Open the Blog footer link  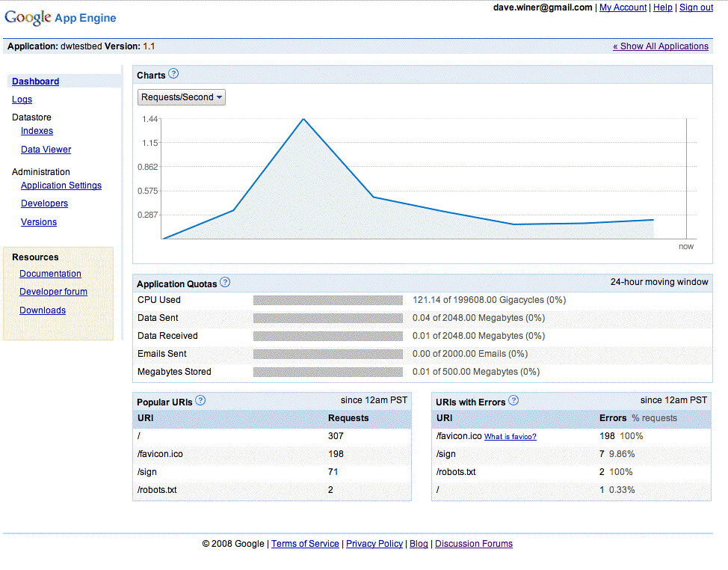tap(419, 544)
